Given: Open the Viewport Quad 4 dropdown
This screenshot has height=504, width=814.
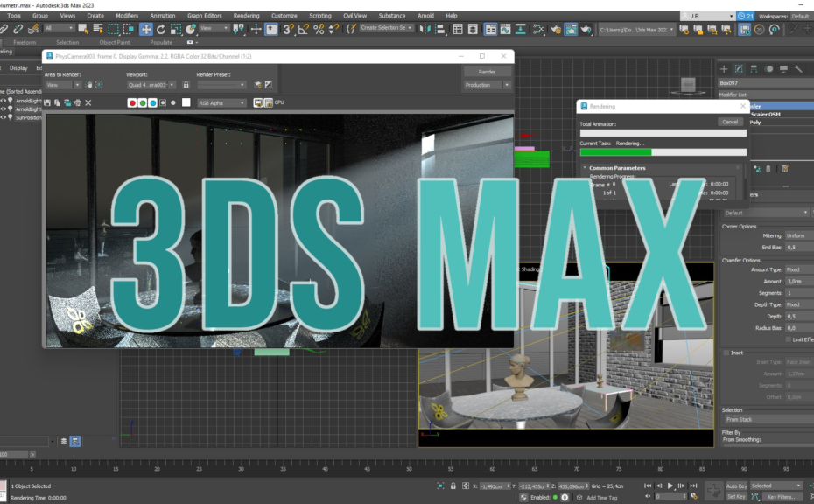Looking at the screenshot, I should (151, 85).
